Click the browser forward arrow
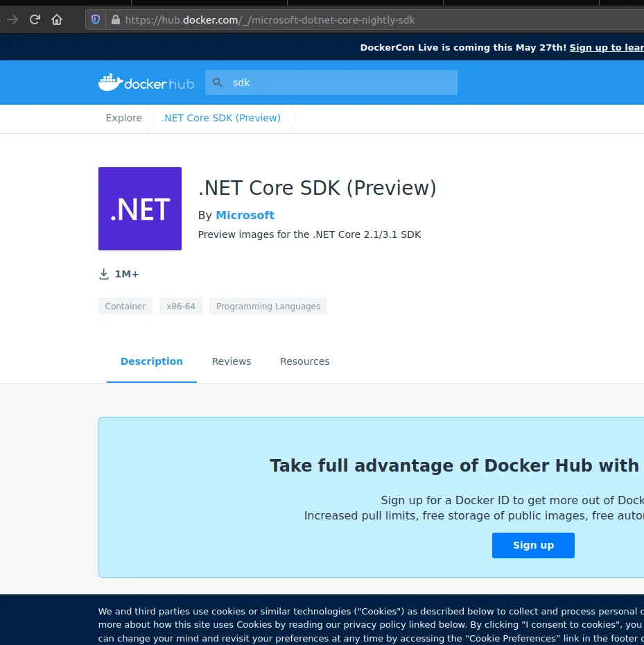Screen dimensions: 644x645 [x=12, y=19]
